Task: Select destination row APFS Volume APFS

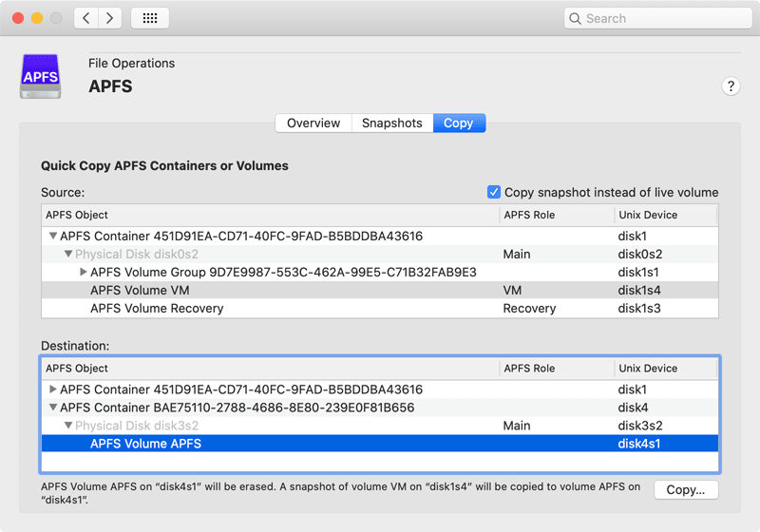Action: [380, 444]
